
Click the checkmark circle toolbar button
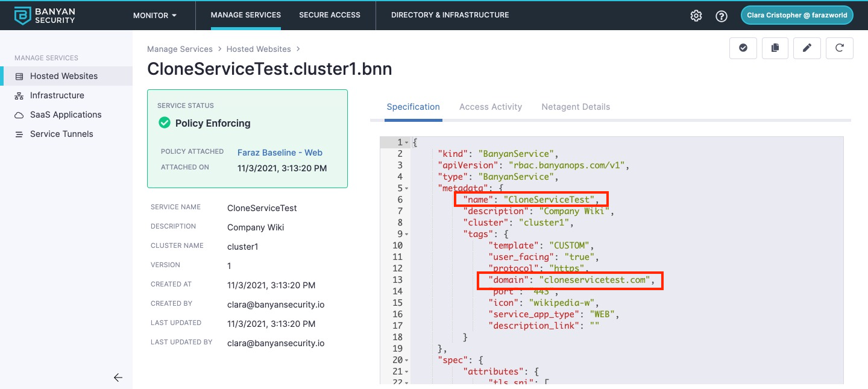(743, 48)
